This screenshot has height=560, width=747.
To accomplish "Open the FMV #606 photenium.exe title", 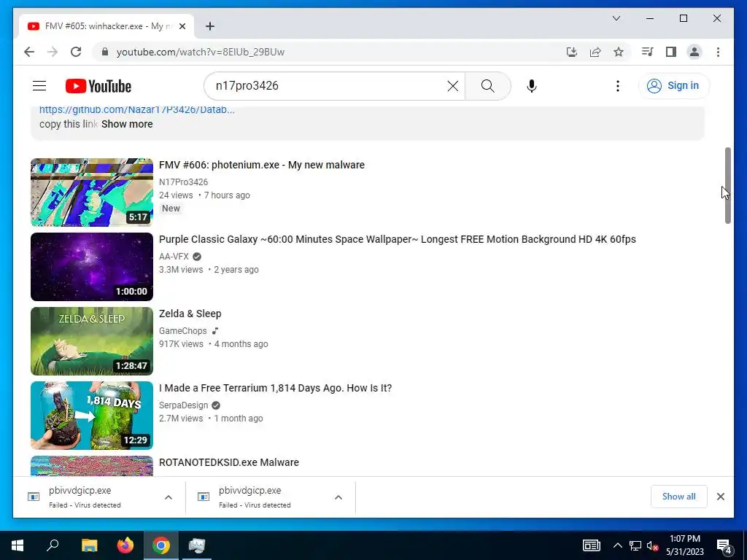I will (262, 165).
